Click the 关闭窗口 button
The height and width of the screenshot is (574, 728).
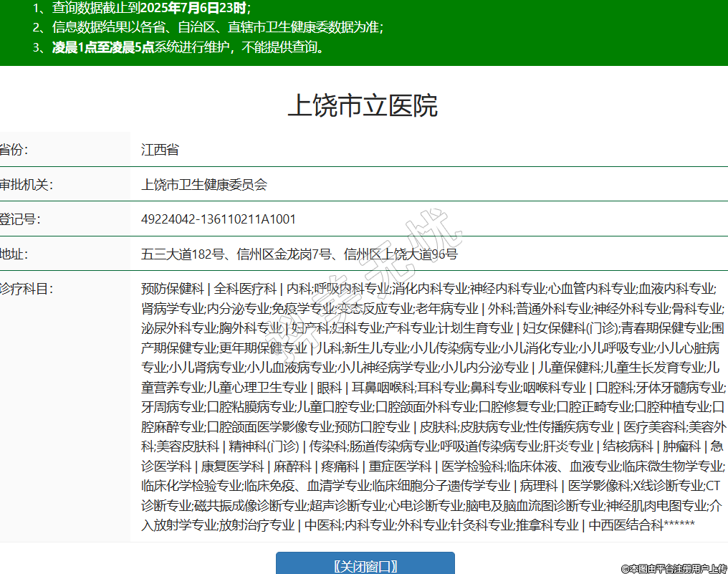click(x=365, y=565)
